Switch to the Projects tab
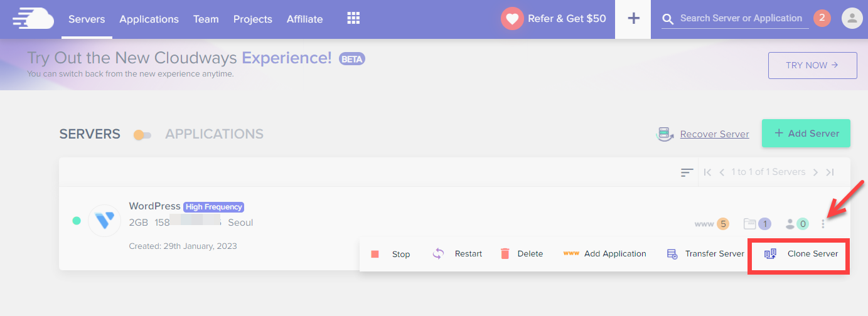This screenshot has width=868, height=316. (253, 19)
